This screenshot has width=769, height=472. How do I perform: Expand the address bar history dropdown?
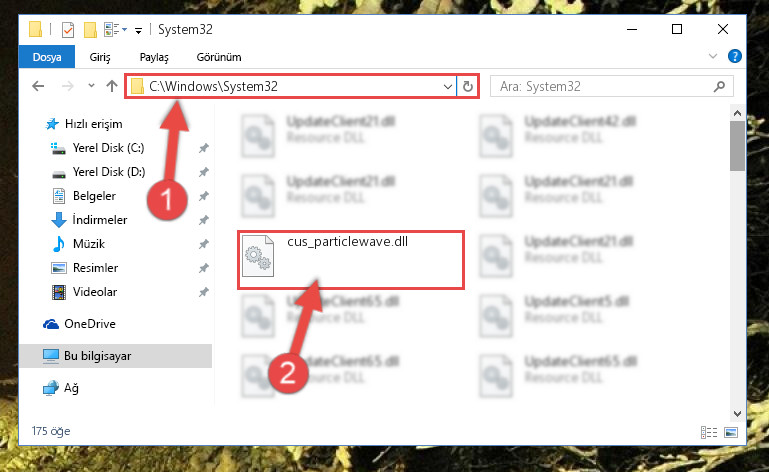[x=447, y=87]
